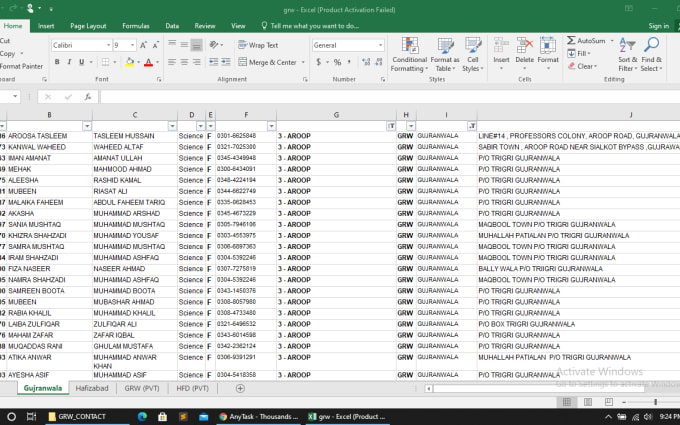Click the Merge & Center button
The width and height of the screenshot is (680, 425).
[267, 62]
